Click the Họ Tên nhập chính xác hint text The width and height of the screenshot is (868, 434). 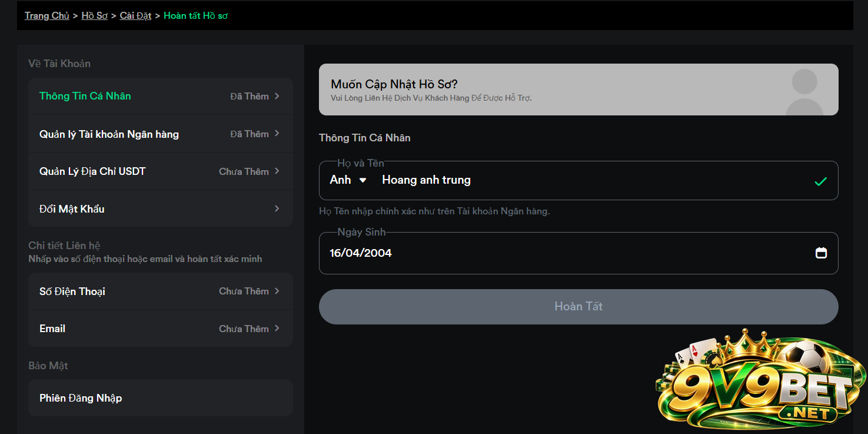(x=434, y=211)
